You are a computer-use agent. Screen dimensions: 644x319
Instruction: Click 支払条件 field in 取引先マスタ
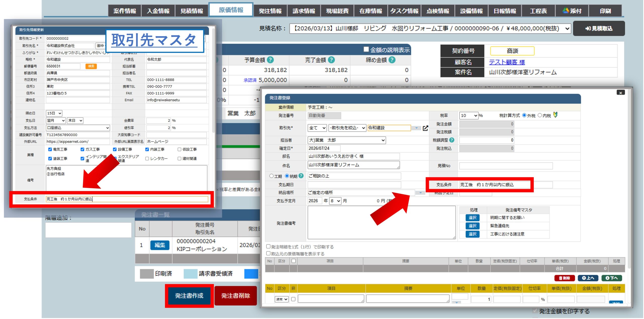pyautogui.click(x=127, y=199)
